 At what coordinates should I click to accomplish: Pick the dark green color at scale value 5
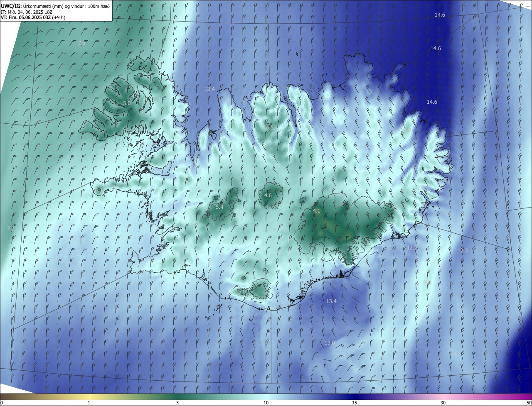coord(177,396)
